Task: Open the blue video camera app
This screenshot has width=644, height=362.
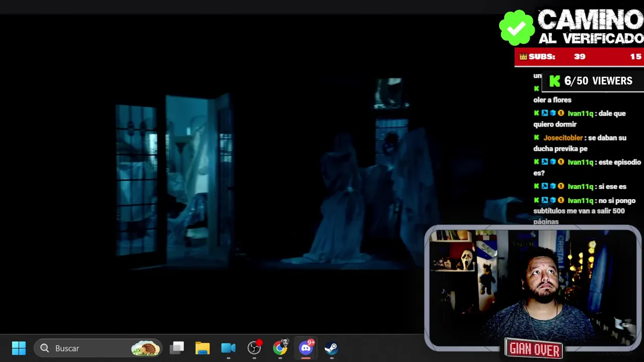Action: coord(228,348)
